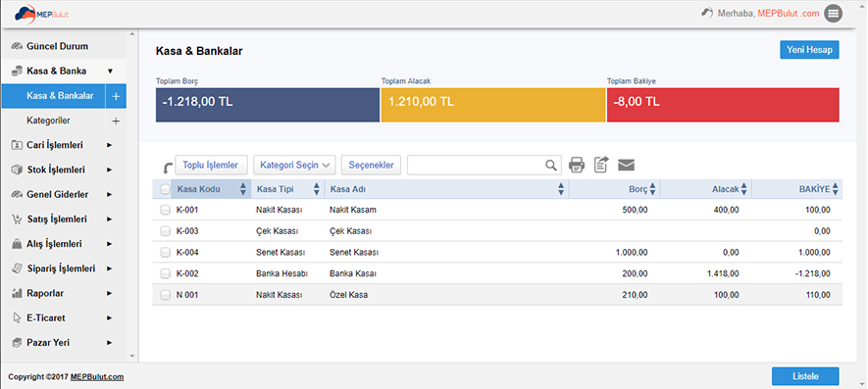Click the Alış İşlemleri bag icon
The image size is (868, 389).
point(17,243)
